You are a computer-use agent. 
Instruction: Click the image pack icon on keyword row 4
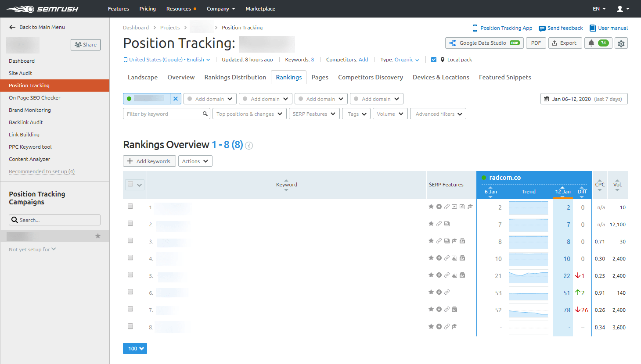454,258
